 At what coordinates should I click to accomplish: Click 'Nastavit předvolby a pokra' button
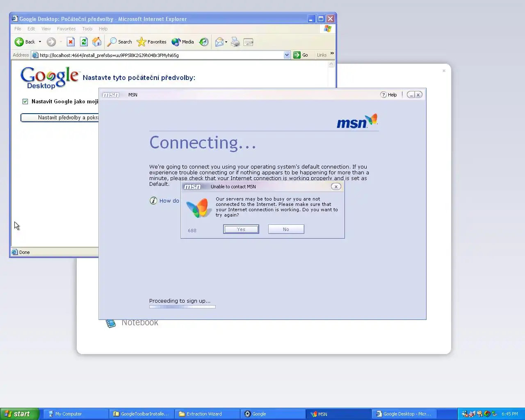(60, 118)
